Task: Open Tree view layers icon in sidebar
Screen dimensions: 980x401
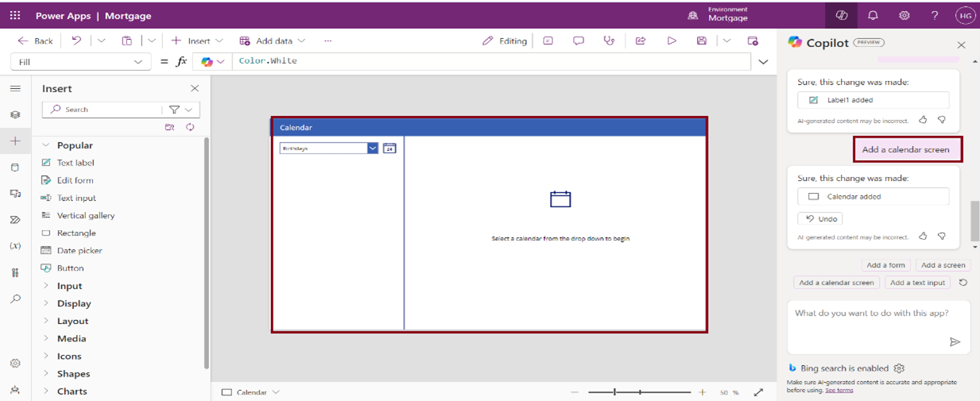Action: pos(15,114)
